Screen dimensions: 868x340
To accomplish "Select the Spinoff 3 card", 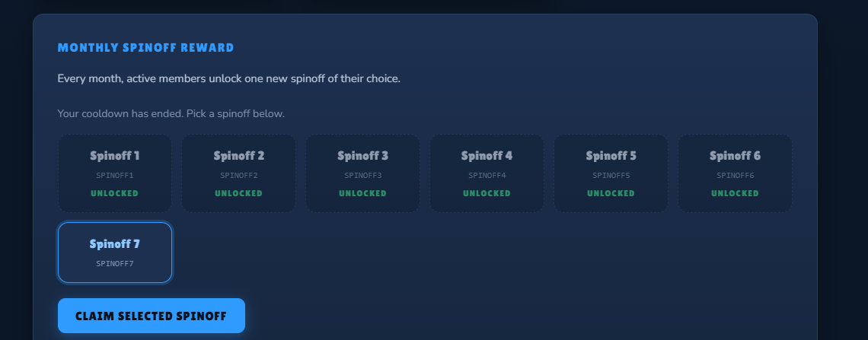I will pyautogui.click(x=362, y=173).
